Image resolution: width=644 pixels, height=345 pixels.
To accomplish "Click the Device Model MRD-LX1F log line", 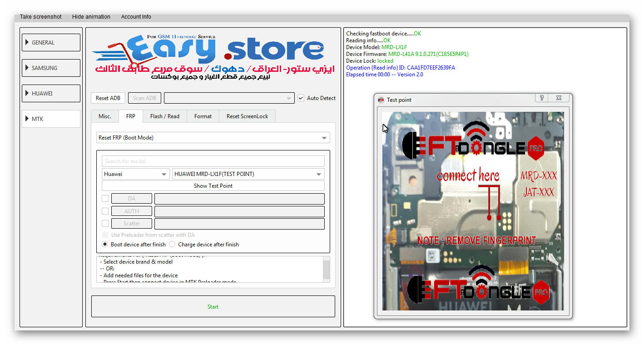I will 376,47.
